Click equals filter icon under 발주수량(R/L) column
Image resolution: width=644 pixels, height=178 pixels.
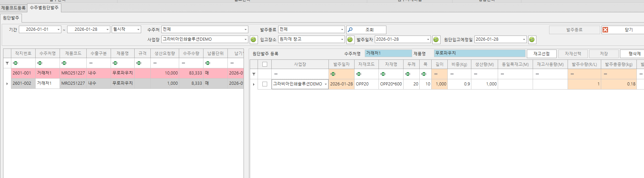coord(572,74)
